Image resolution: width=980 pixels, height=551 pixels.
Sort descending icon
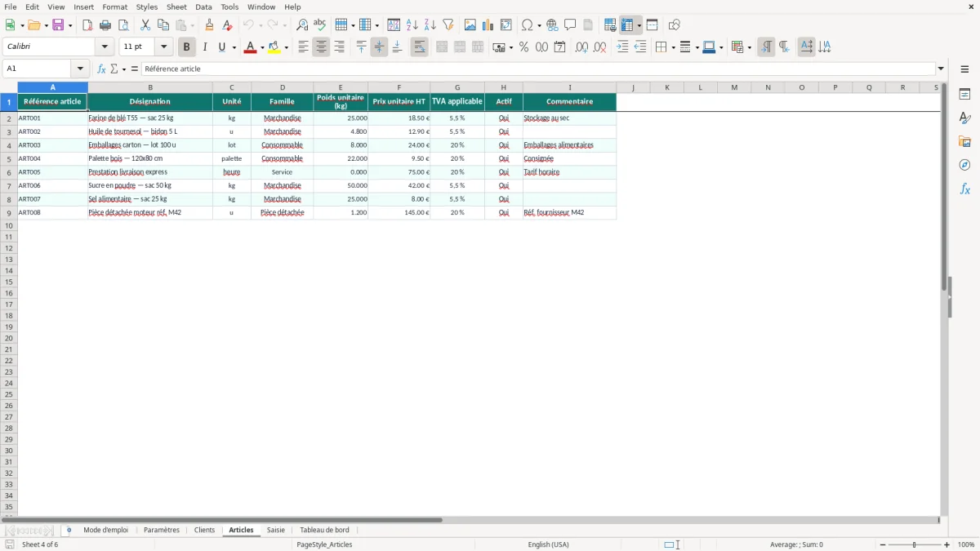coord(430,25)
